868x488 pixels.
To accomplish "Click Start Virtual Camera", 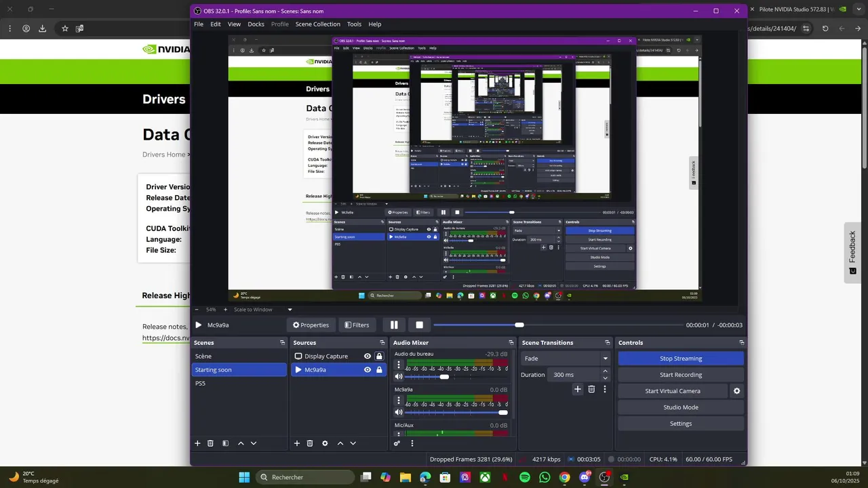I will 673,391.
